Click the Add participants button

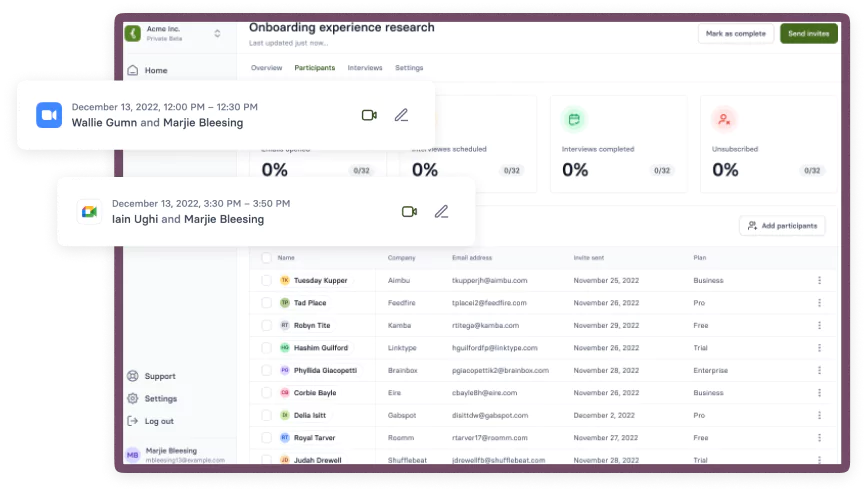tap(782, 226)
